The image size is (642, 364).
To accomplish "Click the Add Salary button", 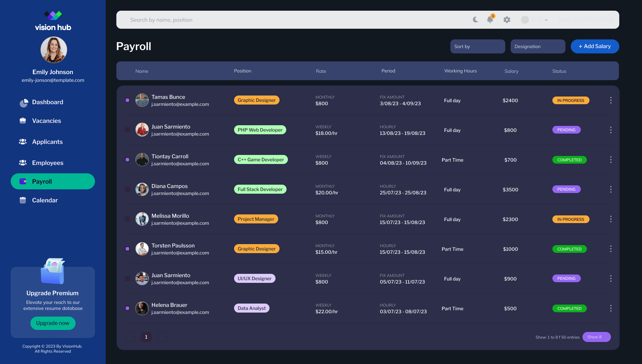I will (595, 46).
